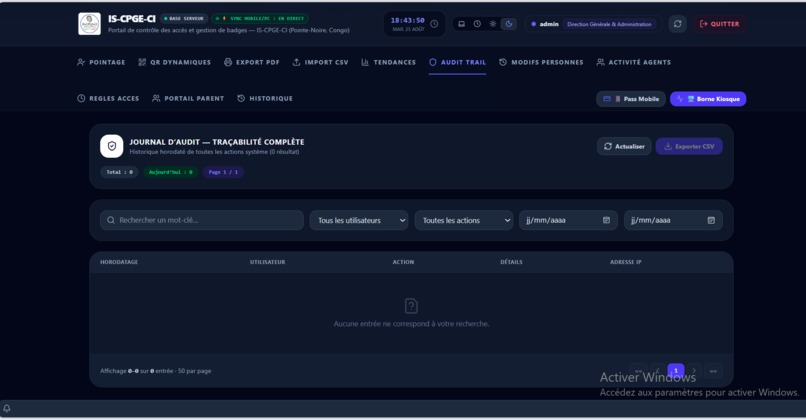Click the Total : 0 badge

pos(119,172)
